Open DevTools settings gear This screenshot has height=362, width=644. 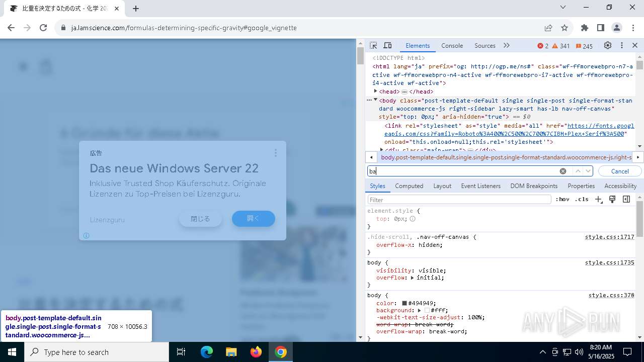point(608,45)
